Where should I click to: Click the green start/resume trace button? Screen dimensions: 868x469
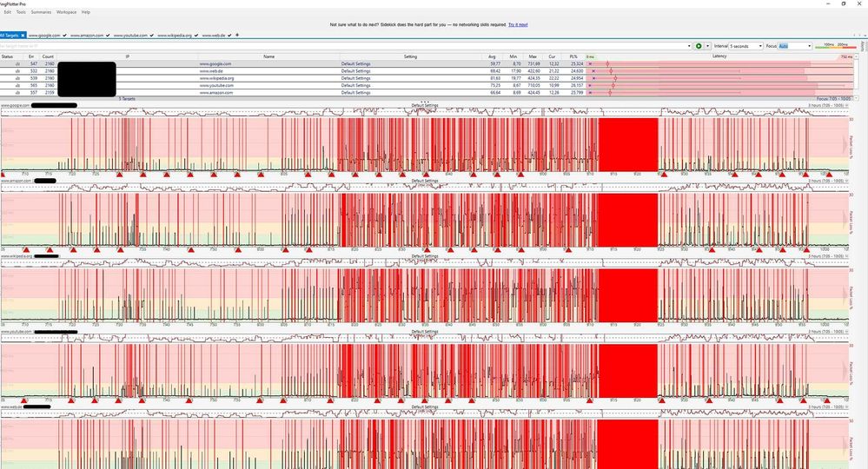[699, 45]
